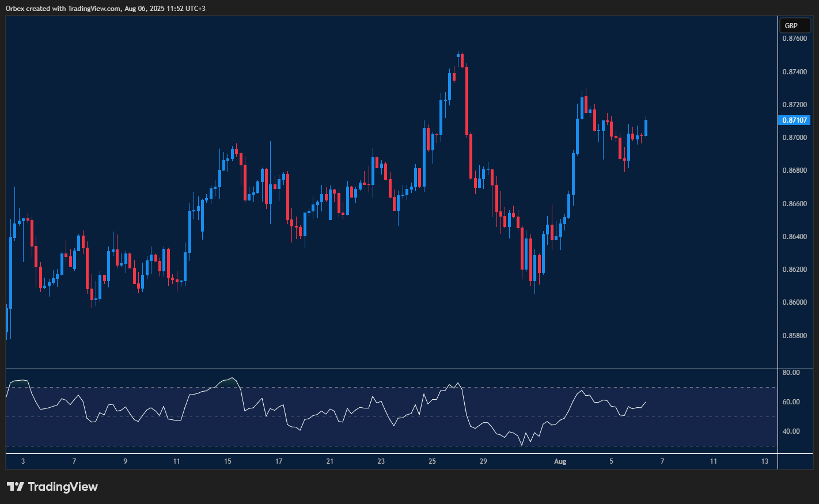819x504 pixels.
Task: Select the GBP currency label
Action: pyautogui.click(x=795, y=25)
